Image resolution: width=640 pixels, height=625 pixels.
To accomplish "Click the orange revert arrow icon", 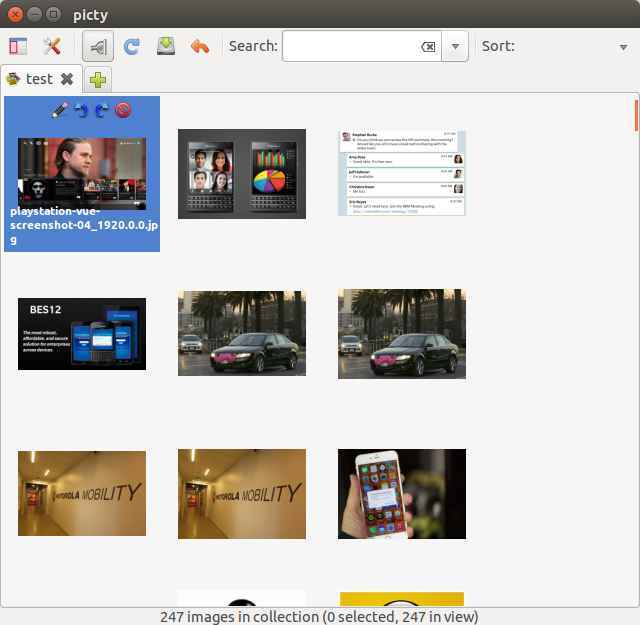I will pyautogui.click(x=200, y=47).
